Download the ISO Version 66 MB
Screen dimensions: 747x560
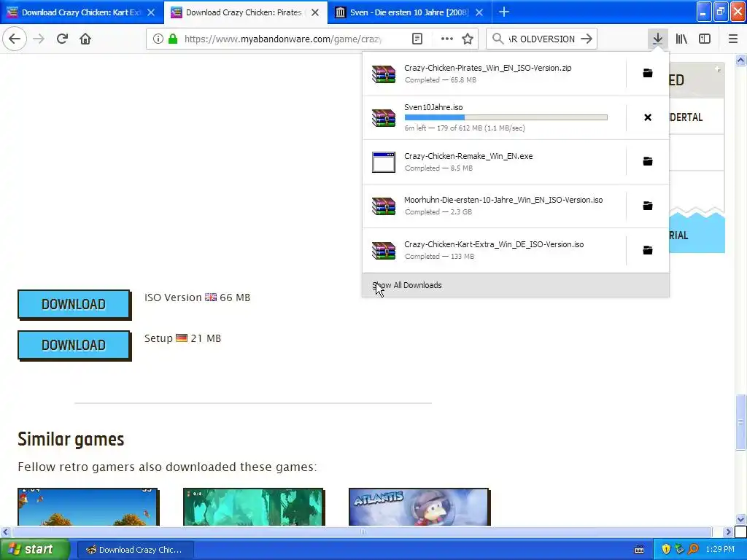[74, 304]
